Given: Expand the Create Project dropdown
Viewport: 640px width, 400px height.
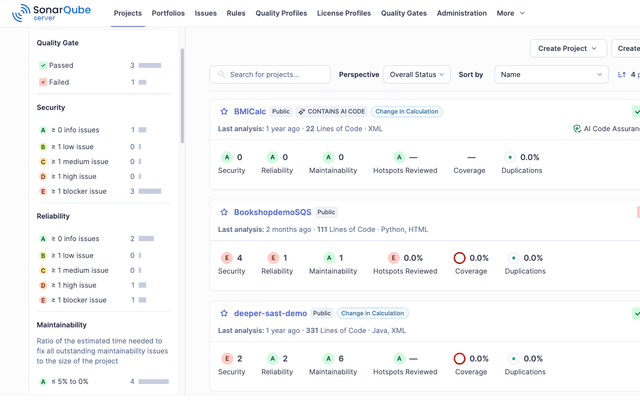Looking at the screenshot, I should tap(568, 49).
